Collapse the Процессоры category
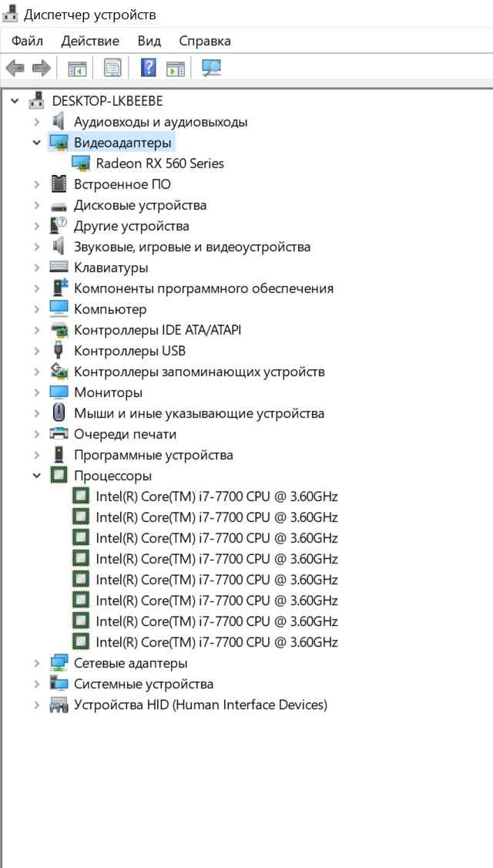 pyautogui.click(x=36, y=476)
